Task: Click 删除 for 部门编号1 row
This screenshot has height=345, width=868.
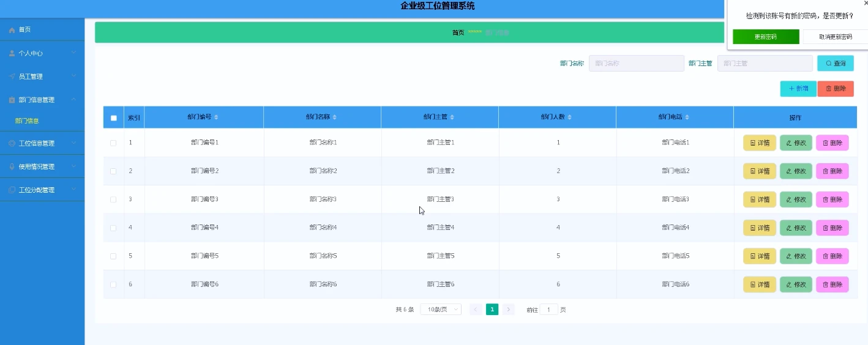Action: (x=832, y=143)
